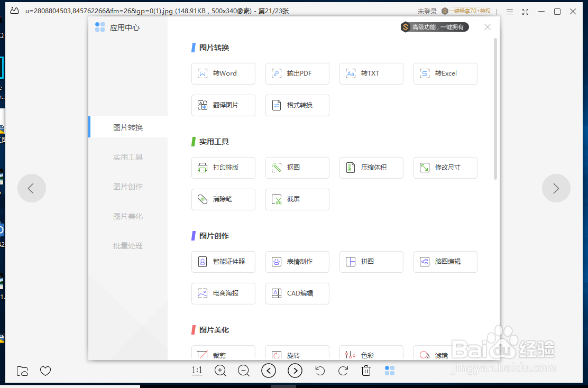Open the 拼图 collage tool
Image resolution: width=588 pixels, height=388 pixels.
click(x=371, y=262)
